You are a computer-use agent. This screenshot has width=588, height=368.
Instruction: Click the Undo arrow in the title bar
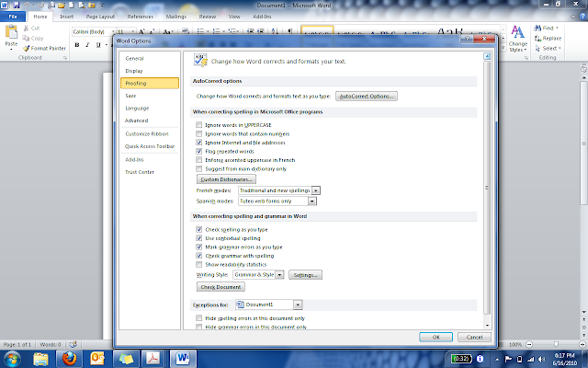coord(27,6)
